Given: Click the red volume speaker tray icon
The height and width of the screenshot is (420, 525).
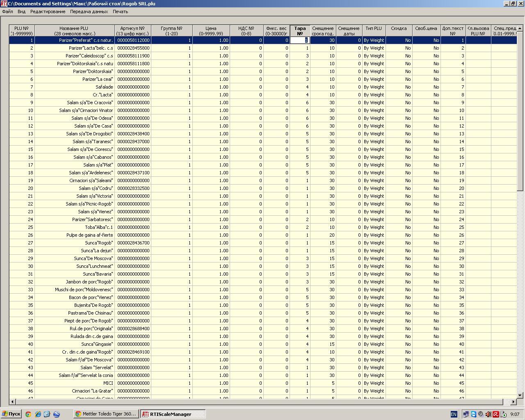Looking at the screenshot, I should pyautogui.click(x=488, y=414).
